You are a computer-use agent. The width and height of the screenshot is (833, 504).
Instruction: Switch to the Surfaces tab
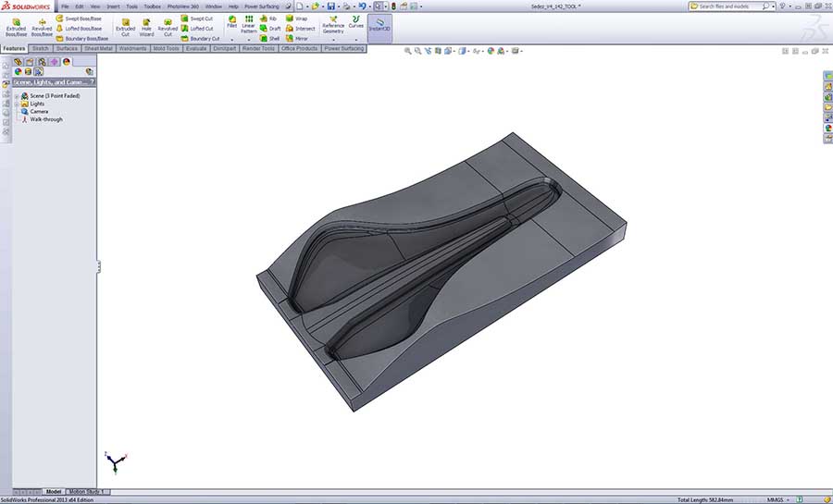pos(67,48)
